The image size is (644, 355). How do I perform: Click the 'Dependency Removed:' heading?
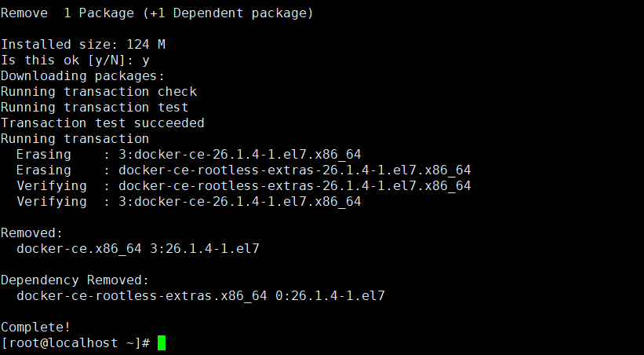(x=75, y=280)
